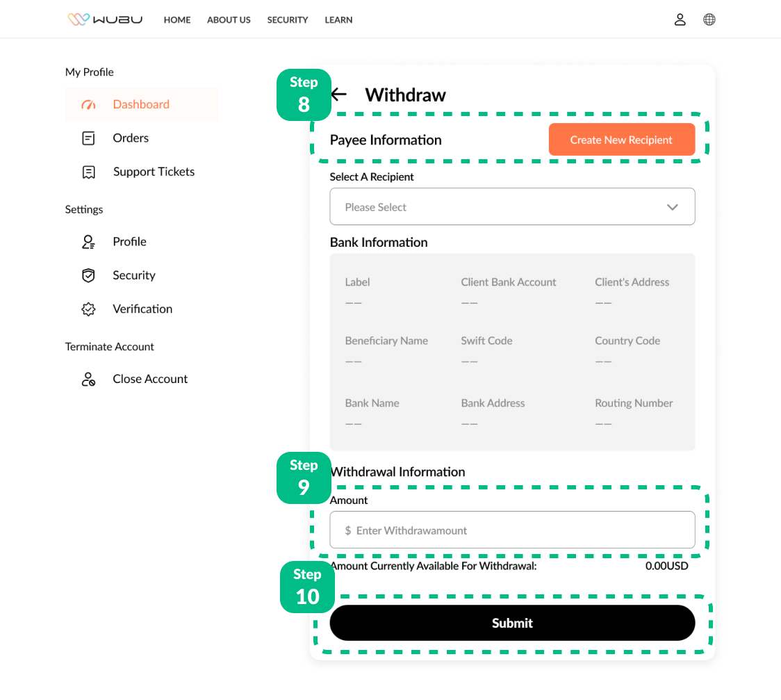This screenshot has width=781, height=700.
Task: Click the Profile person icon
Action: (88, 242)
